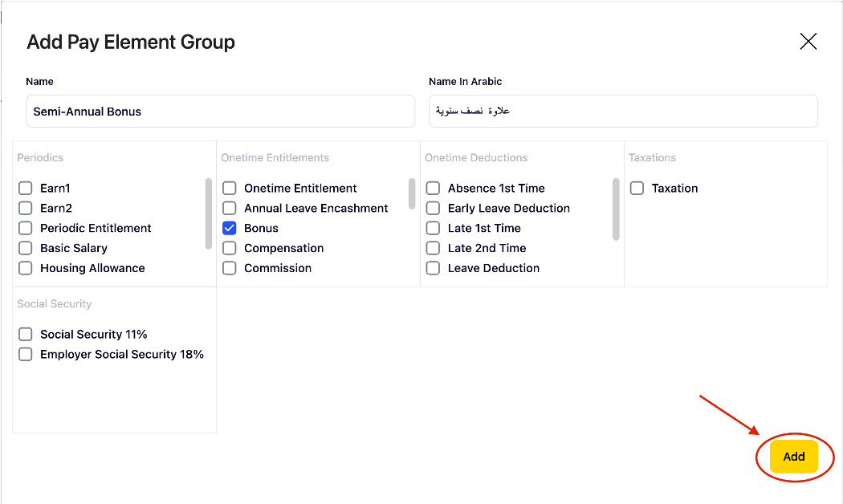Enable Early Leave Deduction checkbox

point(434,209)
